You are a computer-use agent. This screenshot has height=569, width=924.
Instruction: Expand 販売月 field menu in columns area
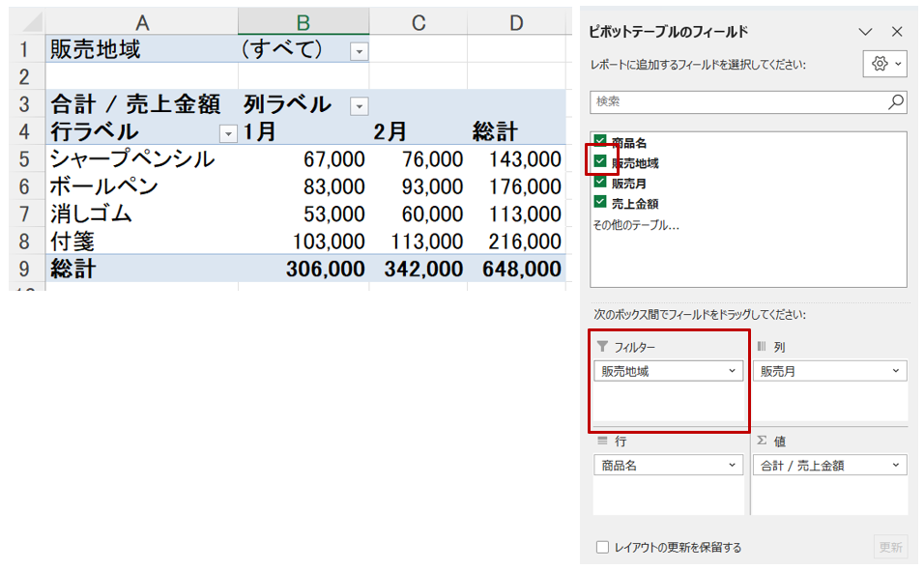(896, 371)
